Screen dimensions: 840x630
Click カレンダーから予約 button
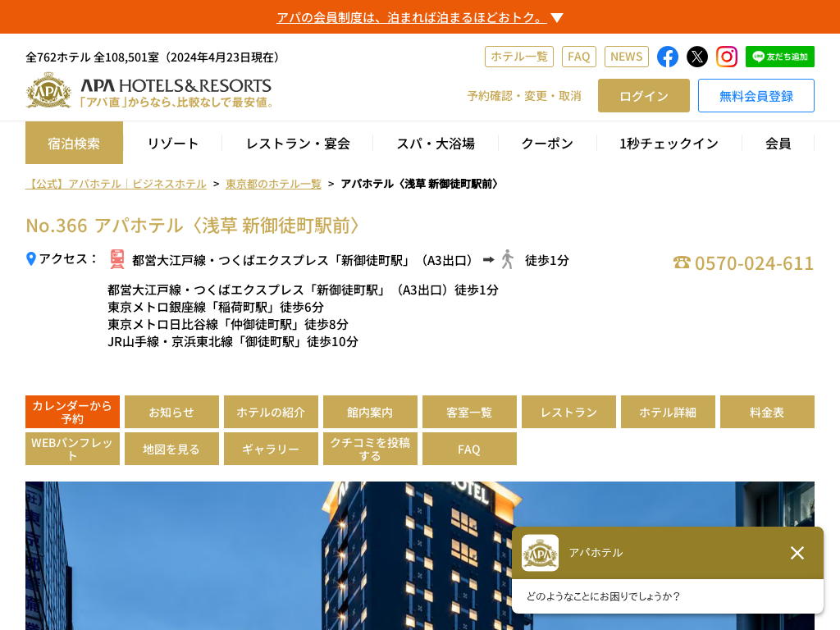point(72,412)
